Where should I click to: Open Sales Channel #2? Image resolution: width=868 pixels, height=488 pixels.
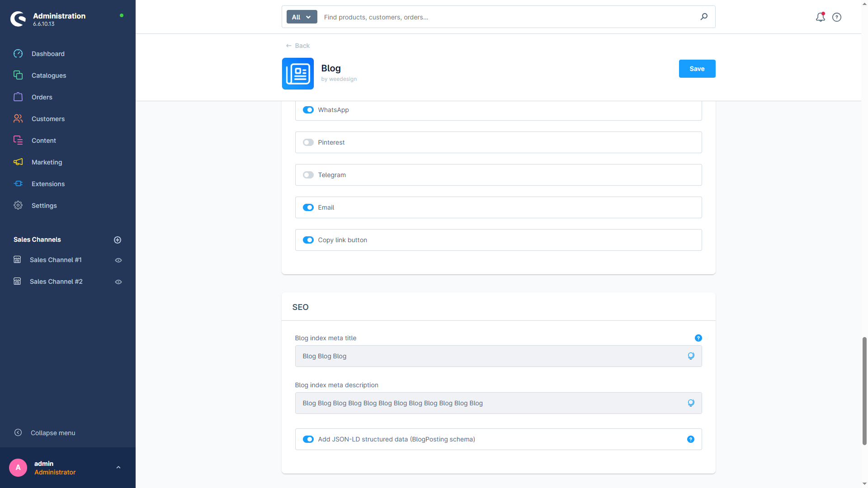pyautogui.click(x=56, y=282)
